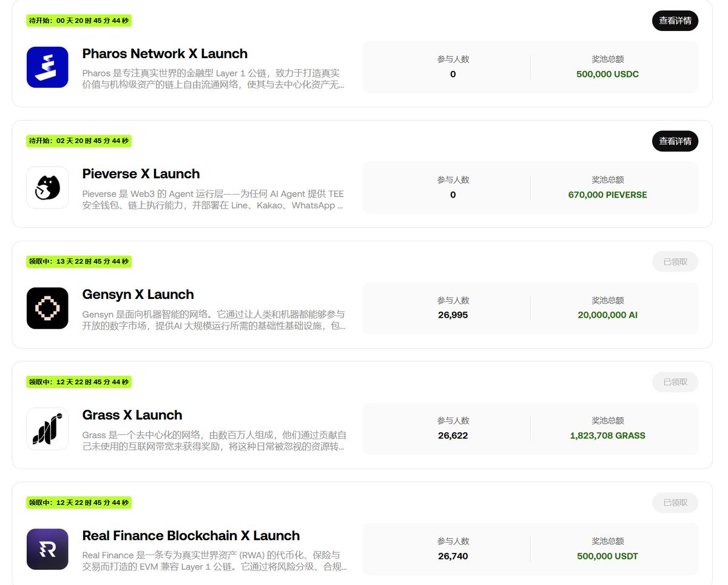Click the Gensyn description text paragraph

pos(214,320)
